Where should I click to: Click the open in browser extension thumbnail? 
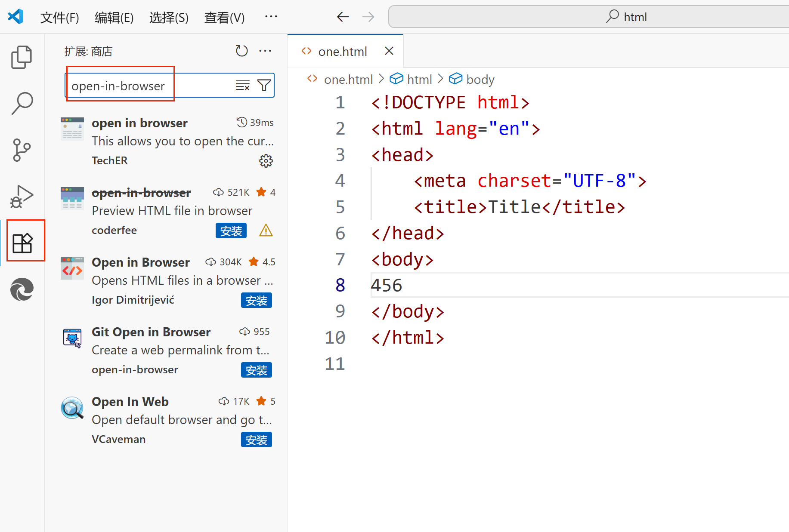click(72, 129)
